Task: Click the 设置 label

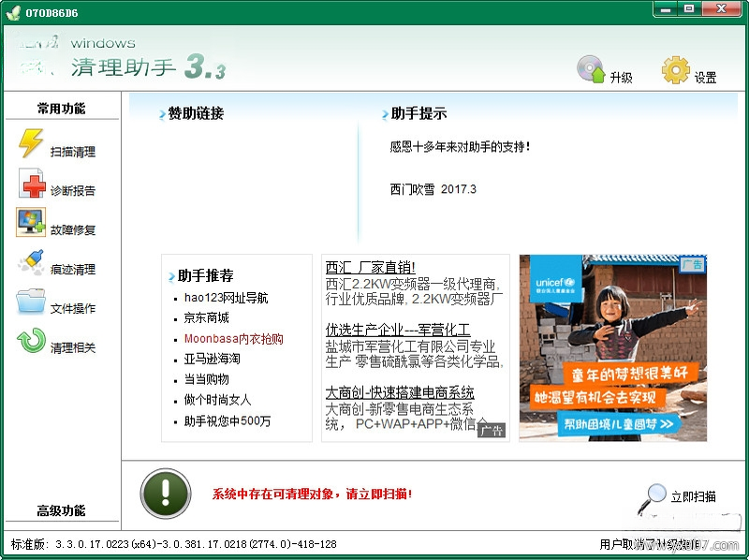Action: [705, 78]
